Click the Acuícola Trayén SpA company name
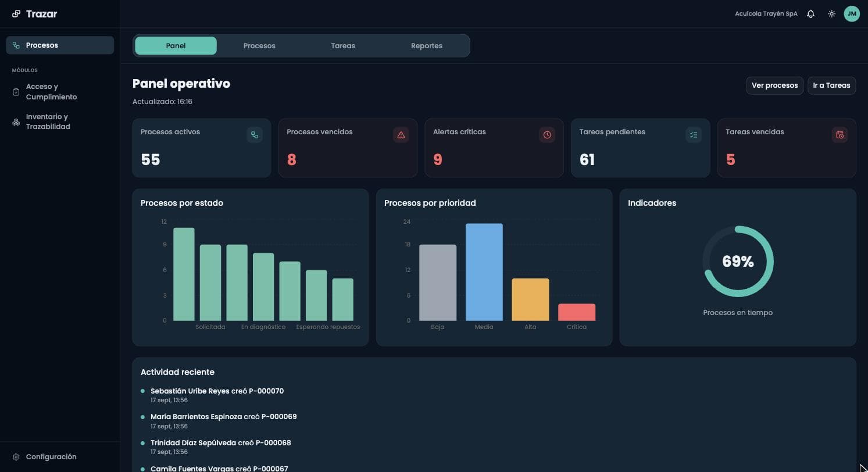The width and height of the screenshot is (868, 472). 766,14
